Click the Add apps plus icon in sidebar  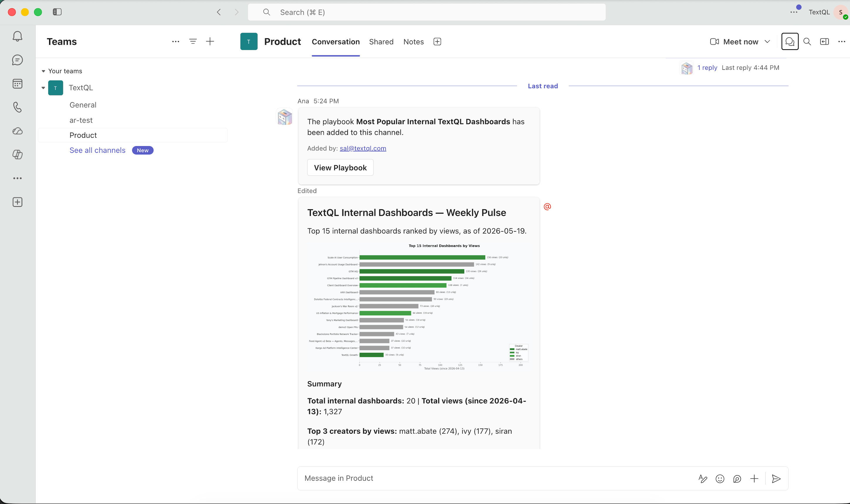click(17, 202)
